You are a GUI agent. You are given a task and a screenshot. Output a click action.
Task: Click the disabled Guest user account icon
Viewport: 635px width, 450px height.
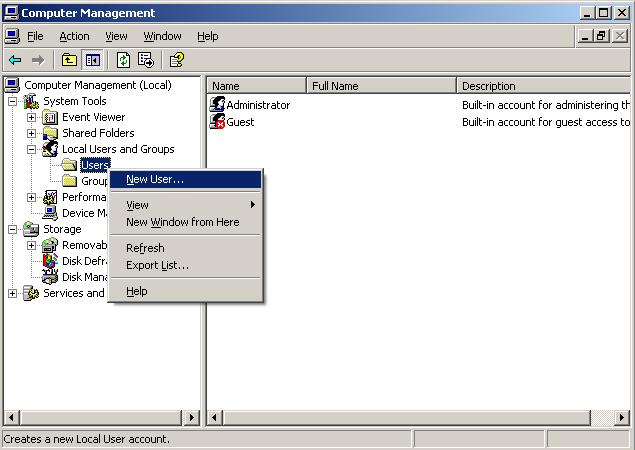point(217,122)
